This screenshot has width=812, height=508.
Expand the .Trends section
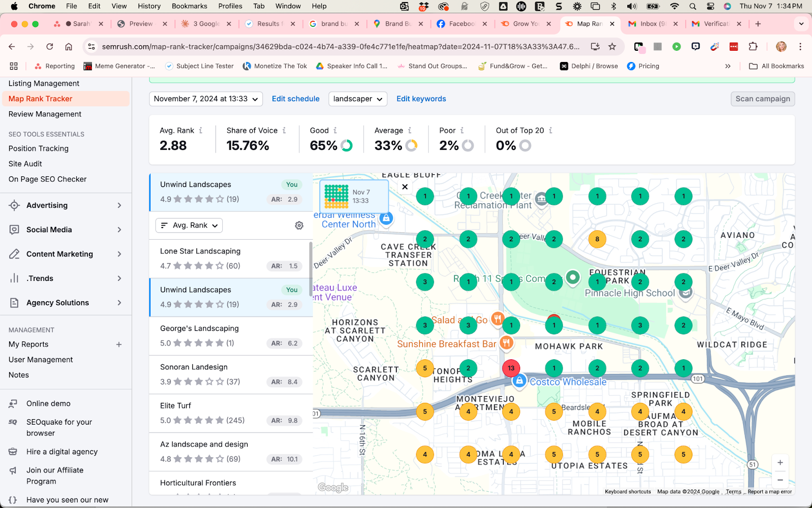coord(119,278)
